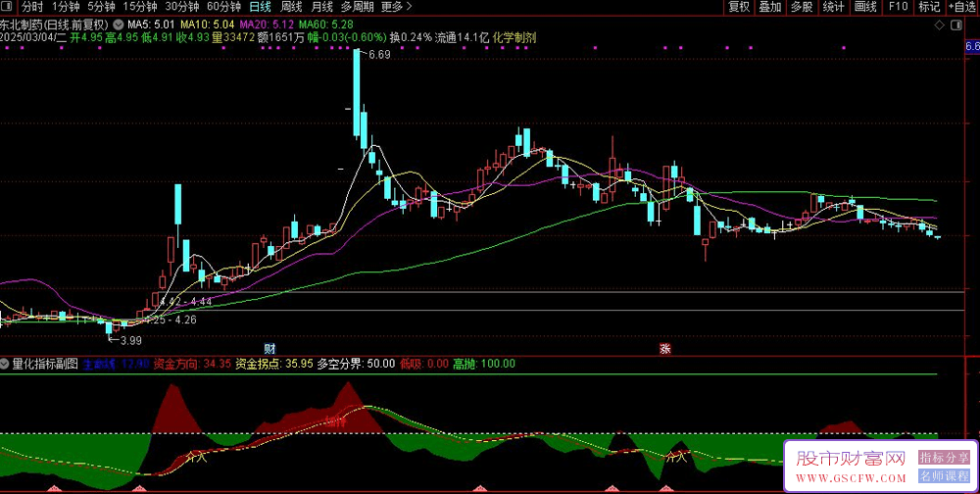The image size is (980, 494).
Task: Click the 叠加 overlay button
Action: (770, 7)
